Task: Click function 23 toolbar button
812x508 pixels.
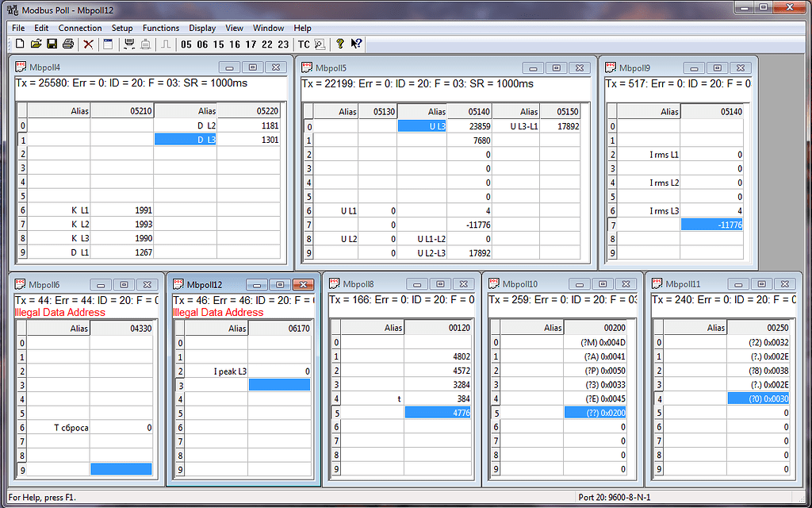Action: (283, 44)
